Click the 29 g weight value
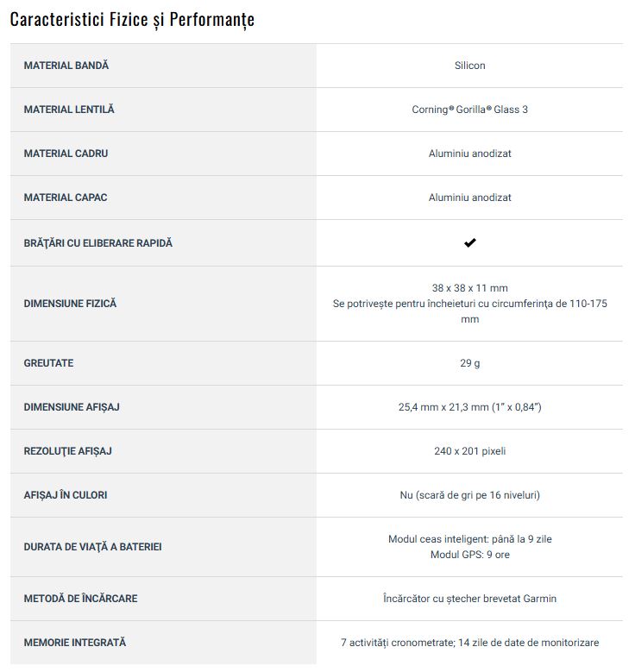 point(469,363)
